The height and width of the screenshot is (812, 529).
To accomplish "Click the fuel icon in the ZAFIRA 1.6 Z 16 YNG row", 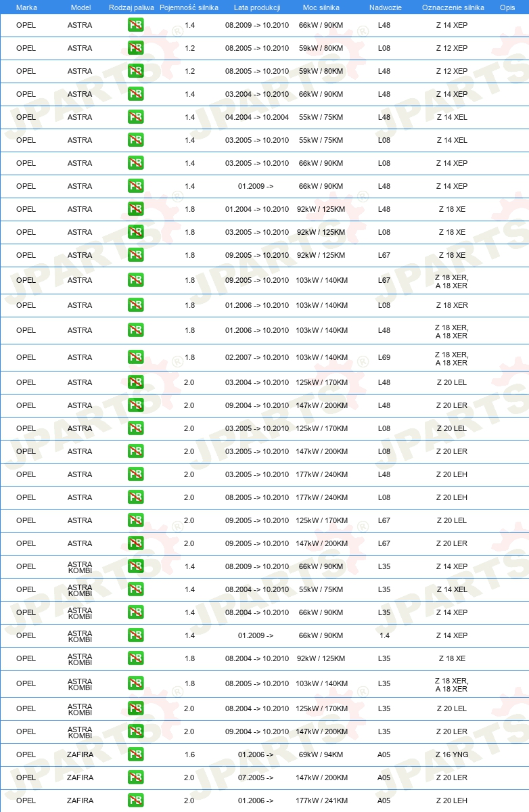I will click(x=136, y=754).
